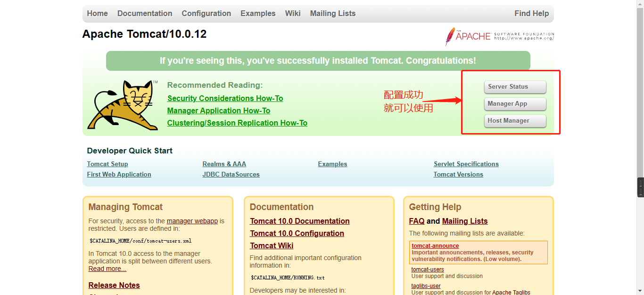Launch the Host Manager button
The image size is (644, 295).
[x=515, y=121]
